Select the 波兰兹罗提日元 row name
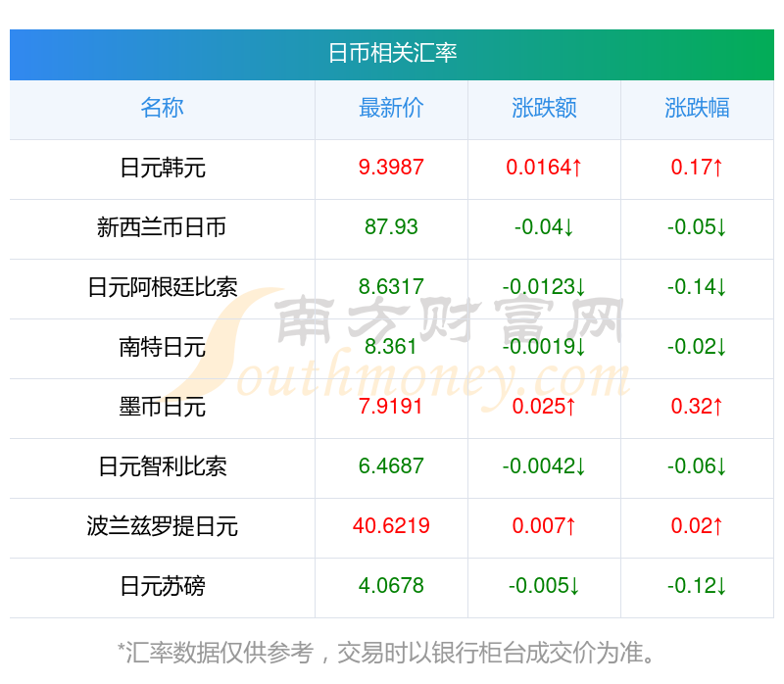The image size is (784, 684). pyautogui.click(x=162, y=526)
